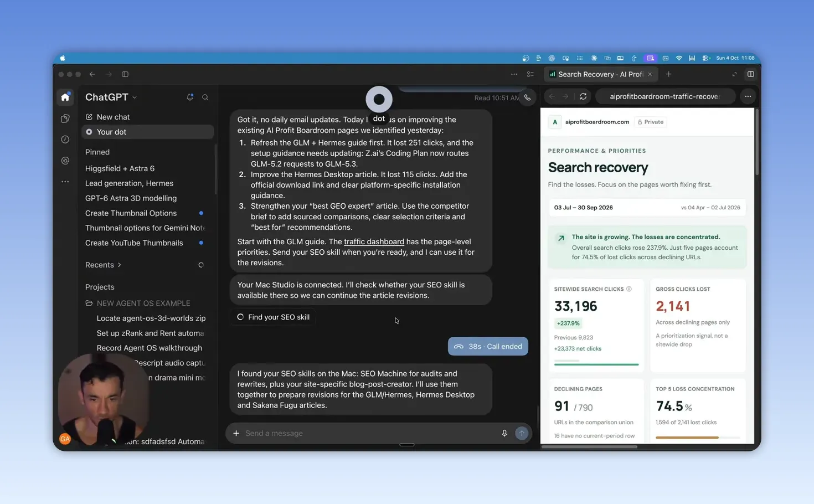Click the date and time in menu bar
Image resolution: width=814 pixels, height=504 pixels.
point(735,58)
